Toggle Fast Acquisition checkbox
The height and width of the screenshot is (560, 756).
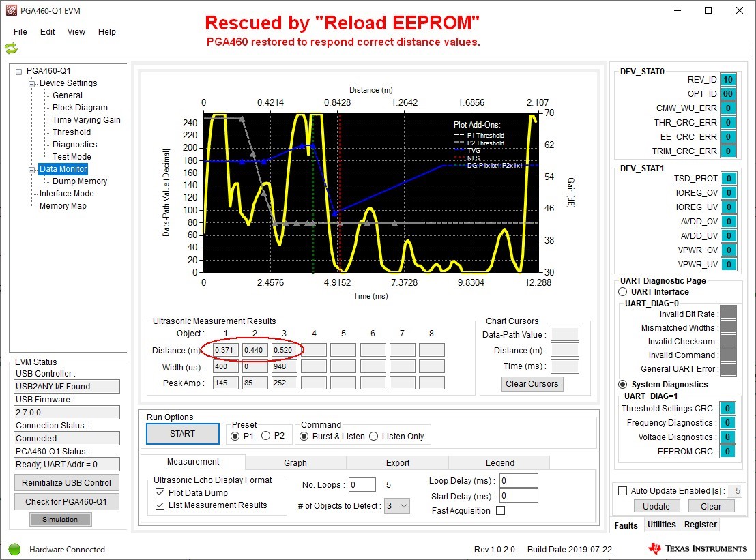[x=500, y=511]
